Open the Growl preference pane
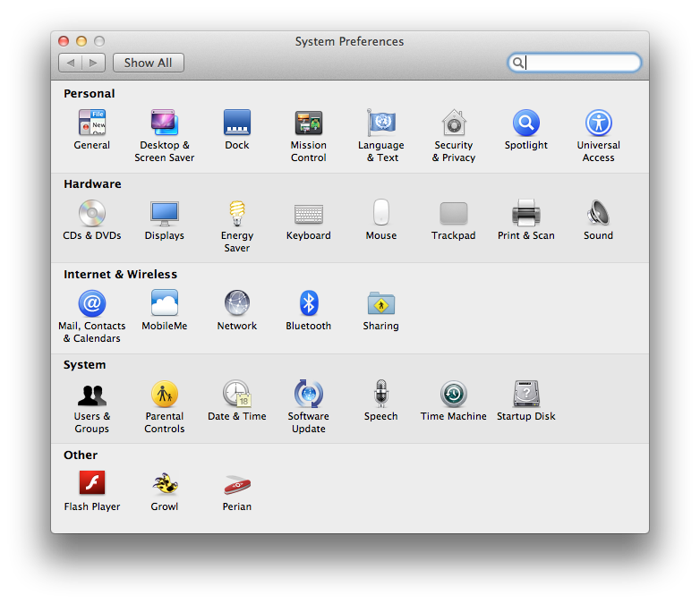This screenshot has width=700, height=604. click(x=165, y=485)
